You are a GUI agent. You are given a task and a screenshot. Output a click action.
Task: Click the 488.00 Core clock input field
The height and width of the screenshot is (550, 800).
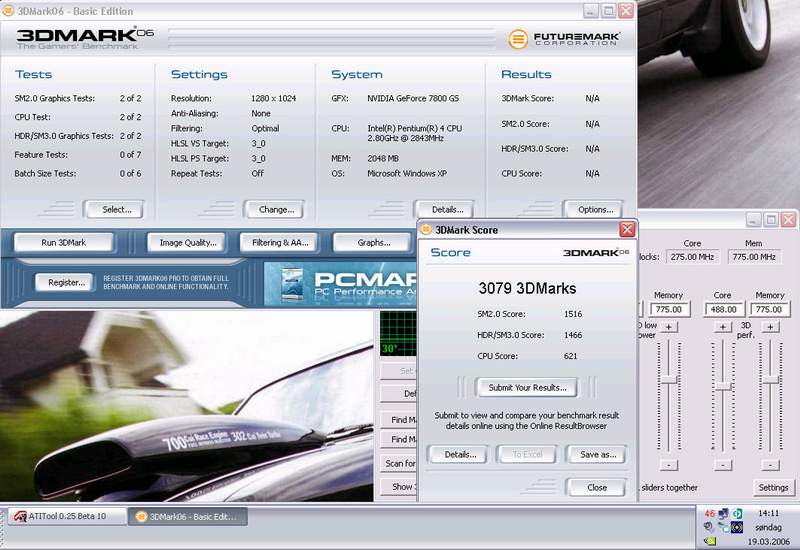(x=722, y=310)
